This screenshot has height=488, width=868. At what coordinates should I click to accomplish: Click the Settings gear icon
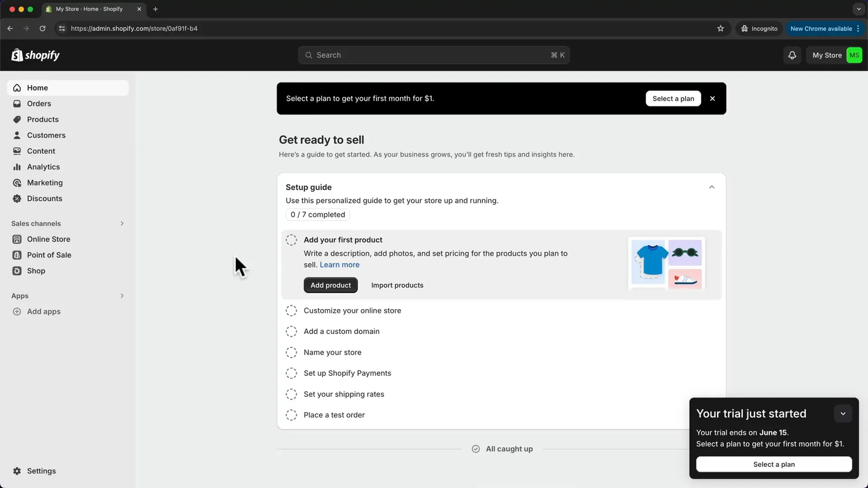pos(17,471)
